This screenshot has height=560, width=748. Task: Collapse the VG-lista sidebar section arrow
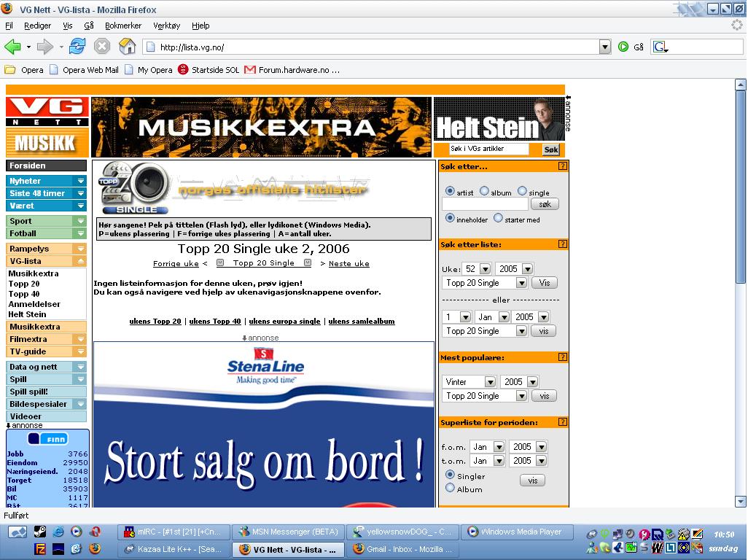(81, 261)
